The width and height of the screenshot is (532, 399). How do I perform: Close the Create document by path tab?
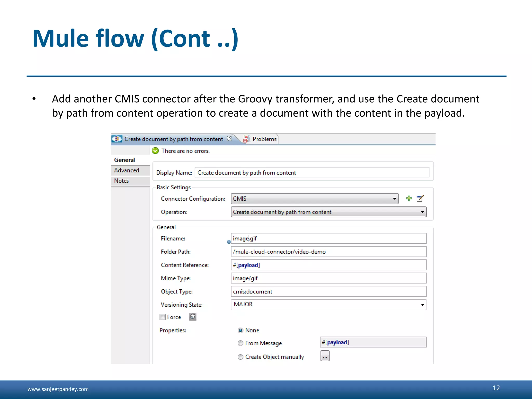pyautogui.click(x=229, y=139)
